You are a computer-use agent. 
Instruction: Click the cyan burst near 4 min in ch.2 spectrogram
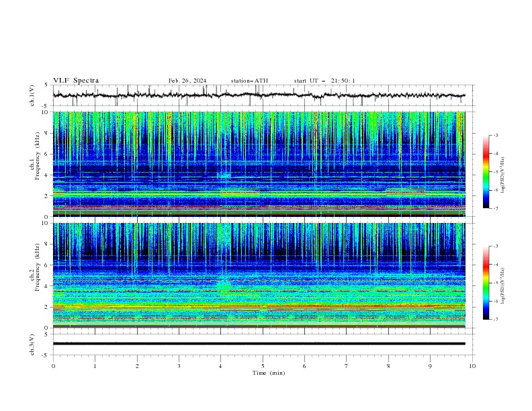pos(224,285)
